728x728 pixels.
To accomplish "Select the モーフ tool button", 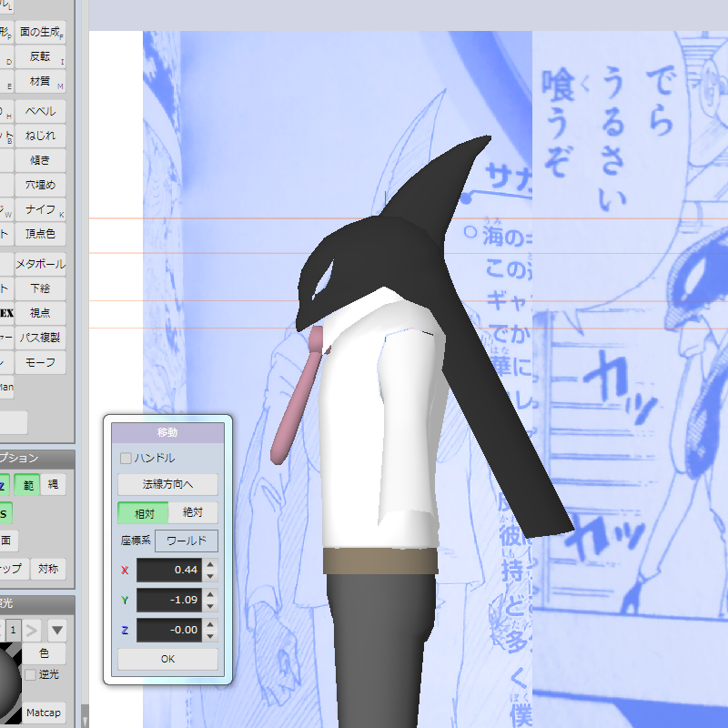I will pos(40,362).
